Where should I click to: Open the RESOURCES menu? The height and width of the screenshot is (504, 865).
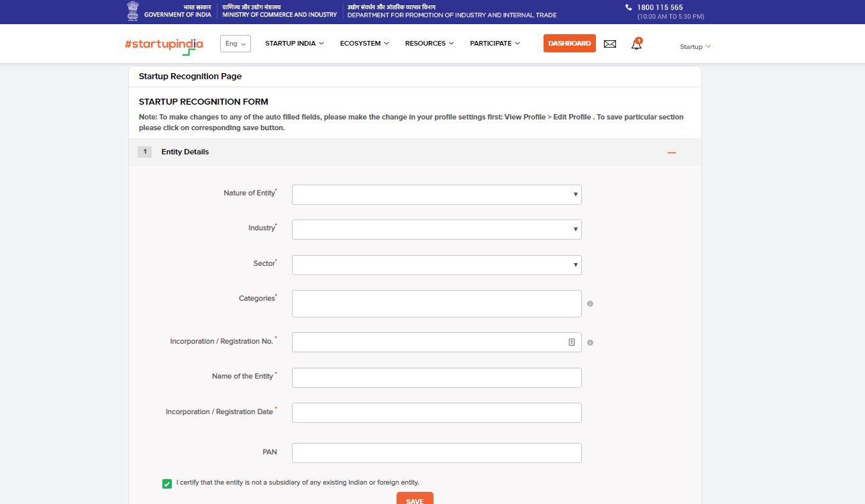tap(429, 44)
